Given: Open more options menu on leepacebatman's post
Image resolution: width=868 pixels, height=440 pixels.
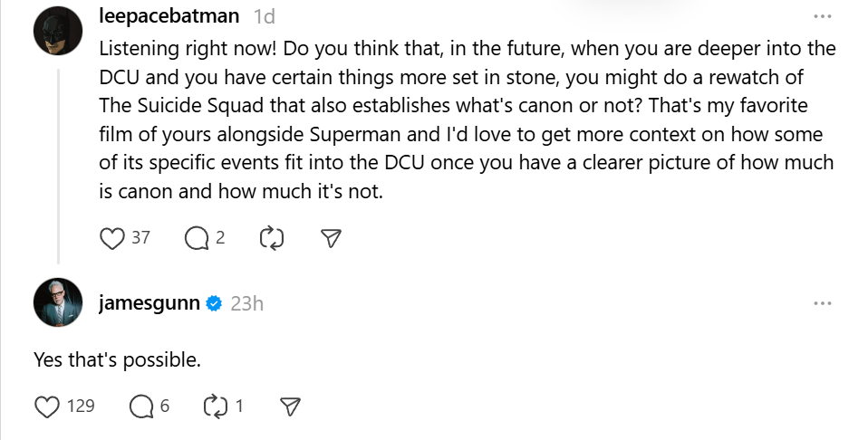Looking at the screenshot, I should 822,16.
